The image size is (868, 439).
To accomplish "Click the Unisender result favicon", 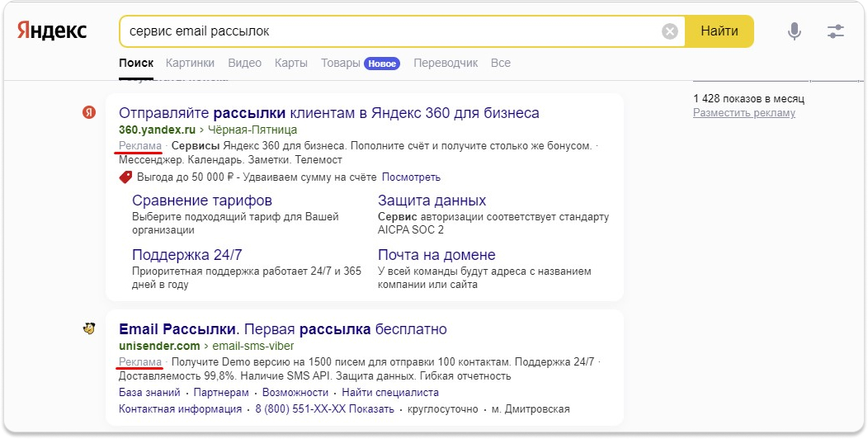I will 89,328.
